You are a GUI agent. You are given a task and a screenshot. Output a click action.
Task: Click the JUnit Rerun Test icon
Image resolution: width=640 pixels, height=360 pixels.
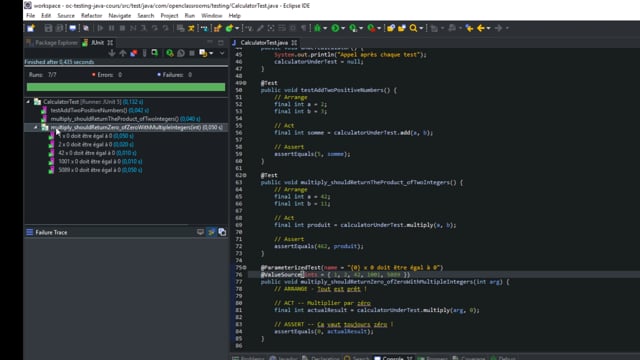point(169,53)
